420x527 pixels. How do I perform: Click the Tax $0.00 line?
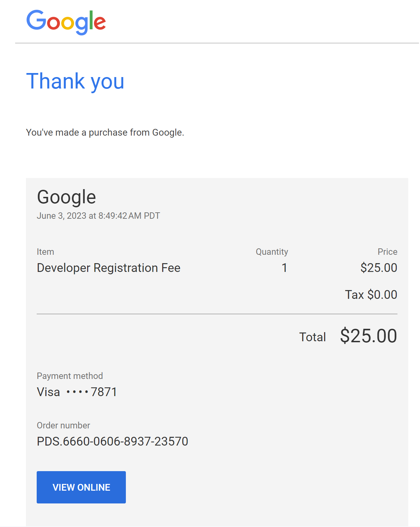point(371,295)
